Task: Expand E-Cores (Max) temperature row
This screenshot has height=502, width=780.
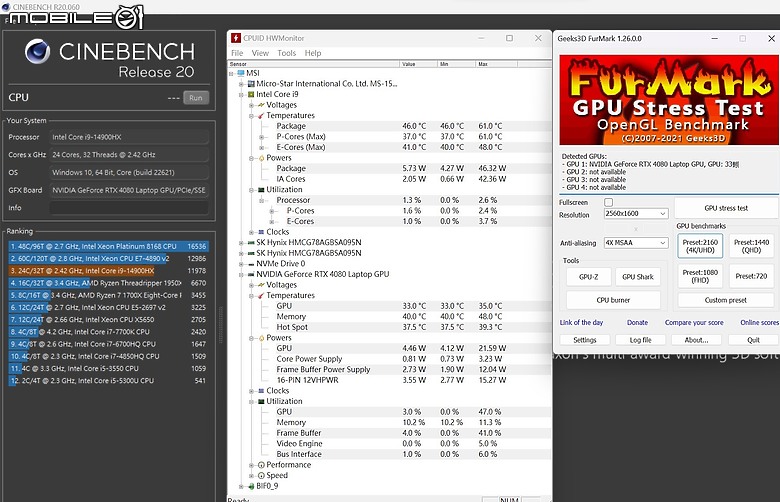Action: [262, 147]
